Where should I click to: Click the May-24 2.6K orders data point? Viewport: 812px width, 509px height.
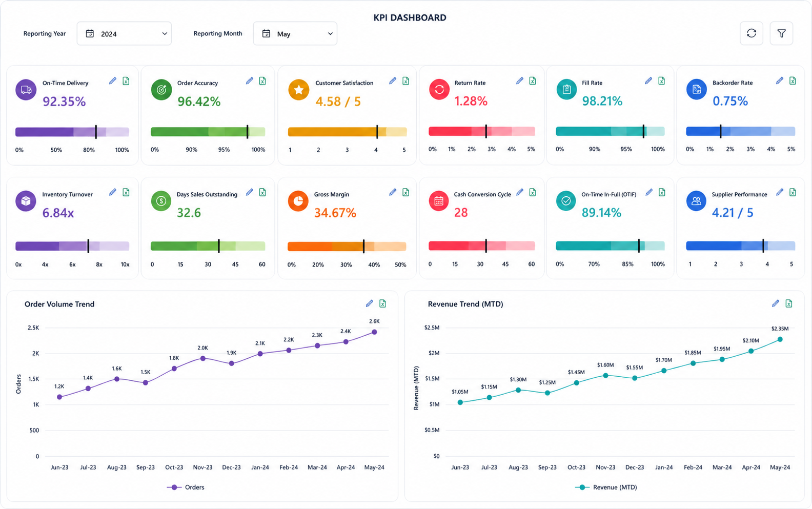[375, 332]
